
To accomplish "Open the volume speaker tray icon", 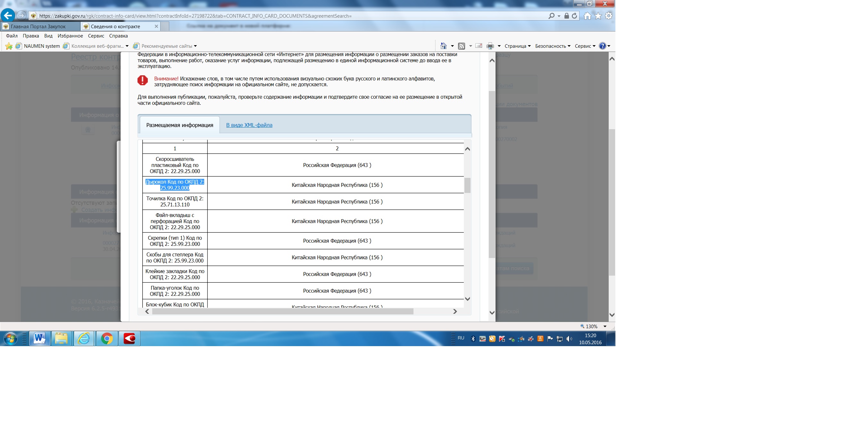I will point(569,339).
